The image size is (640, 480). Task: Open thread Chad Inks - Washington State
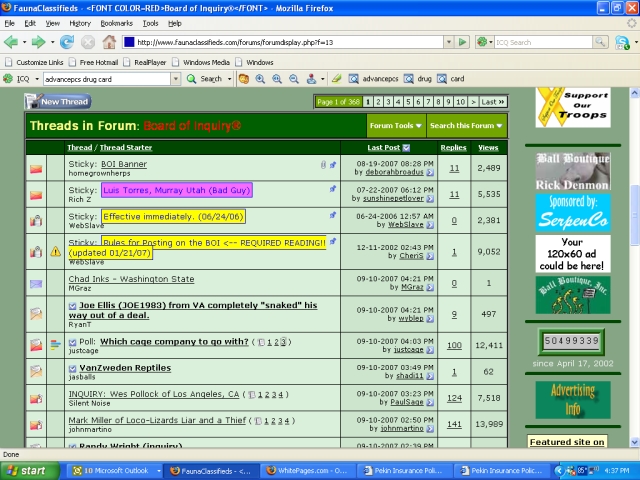[x=131, y=279]
